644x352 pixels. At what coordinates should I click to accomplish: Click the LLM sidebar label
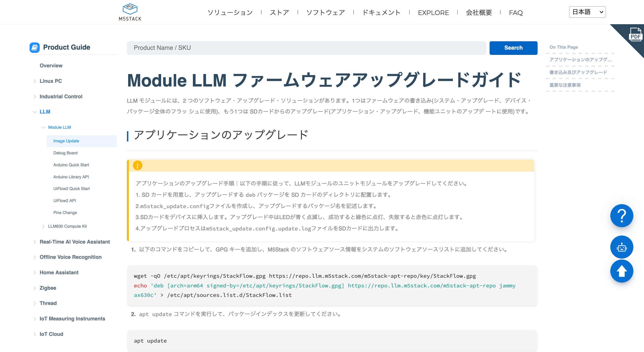(45, 112)
